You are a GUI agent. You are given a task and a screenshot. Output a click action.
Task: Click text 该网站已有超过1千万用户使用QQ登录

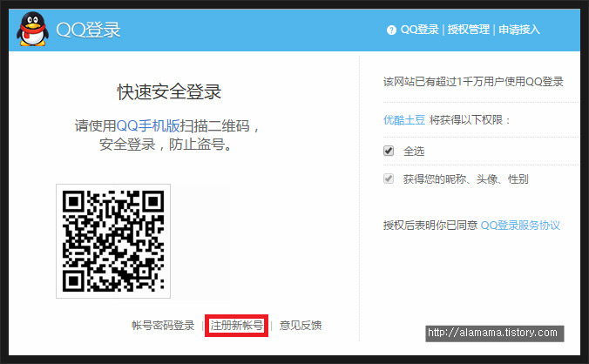click(x=473, y=82)
